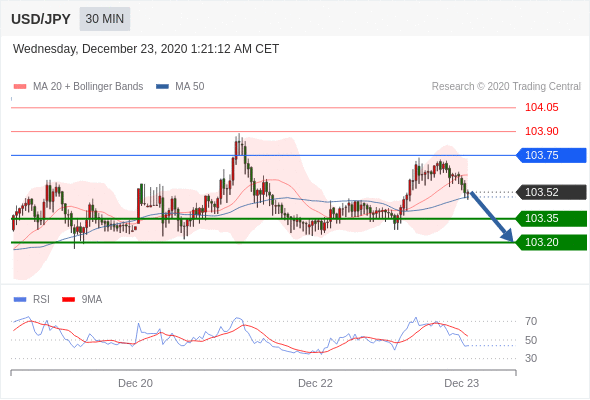
Task: Click the Dec 20 axis label
Action: click(135, 383)
